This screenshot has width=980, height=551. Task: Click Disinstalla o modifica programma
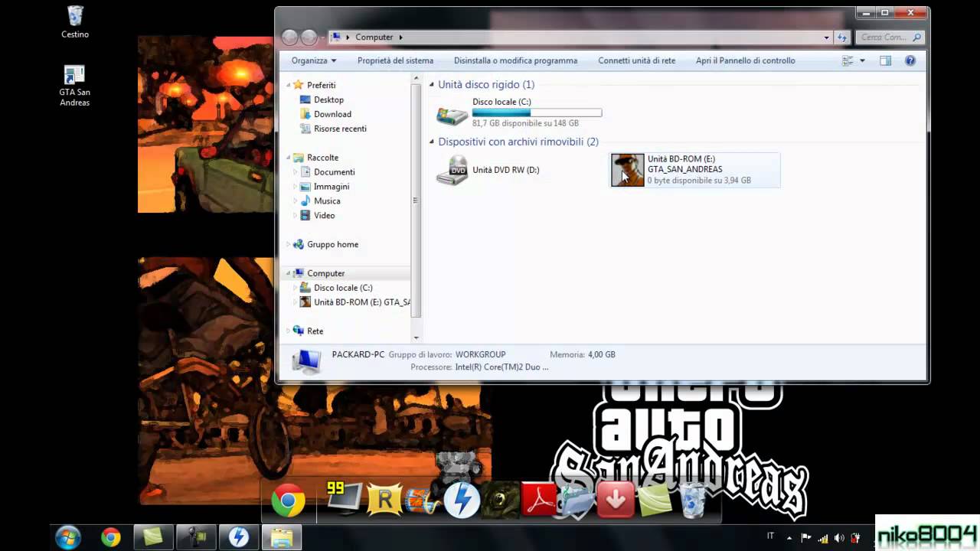pos(515,60)
